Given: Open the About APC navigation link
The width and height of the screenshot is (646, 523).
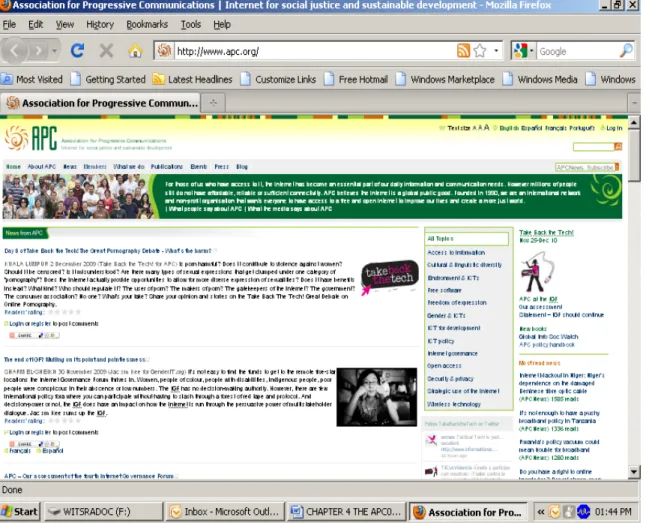Looking at the screenshot, I should point(42,167).
